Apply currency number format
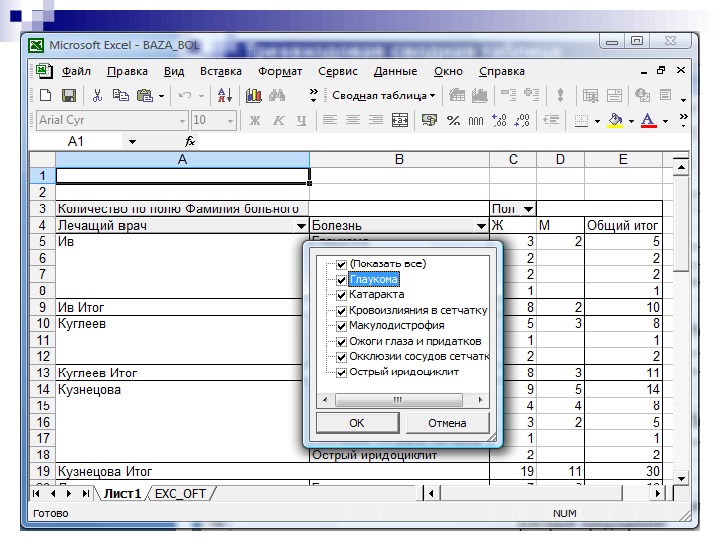 coord(429,120)
